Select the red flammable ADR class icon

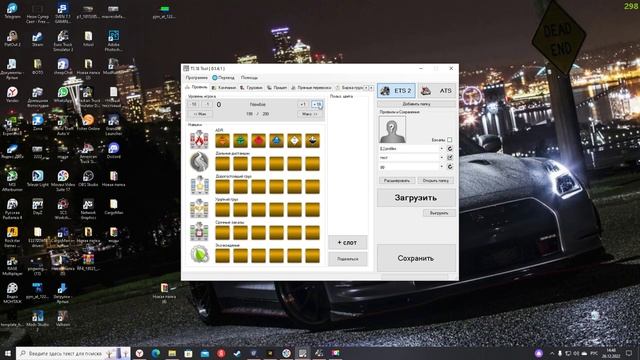point(258,141)
